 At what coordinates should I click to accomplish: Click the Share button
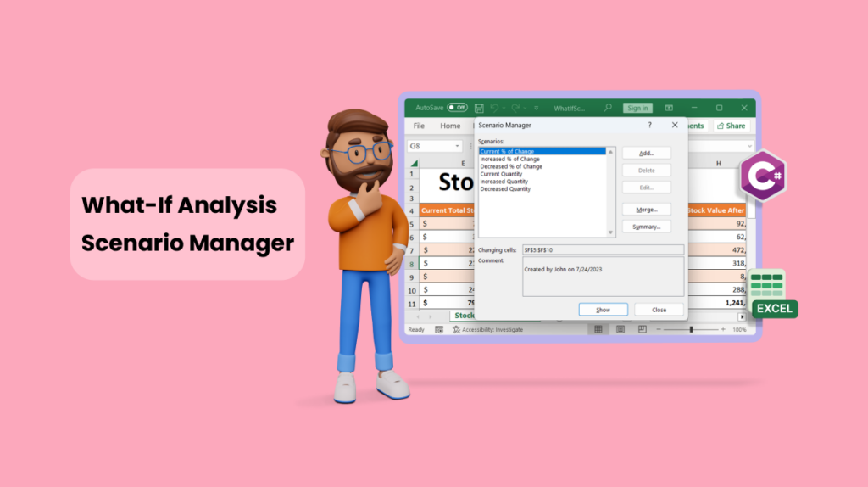(732, 126)
